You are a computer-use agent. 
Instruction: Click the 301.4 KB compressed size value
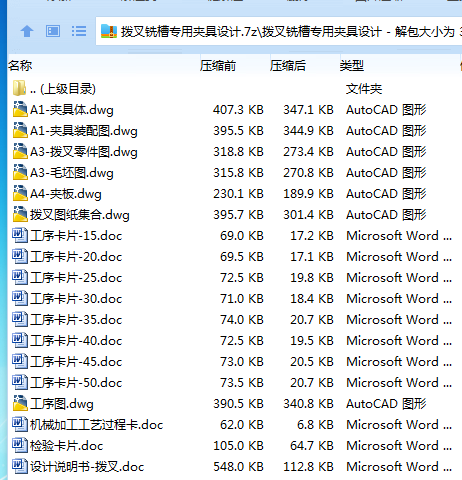[308, 215]
